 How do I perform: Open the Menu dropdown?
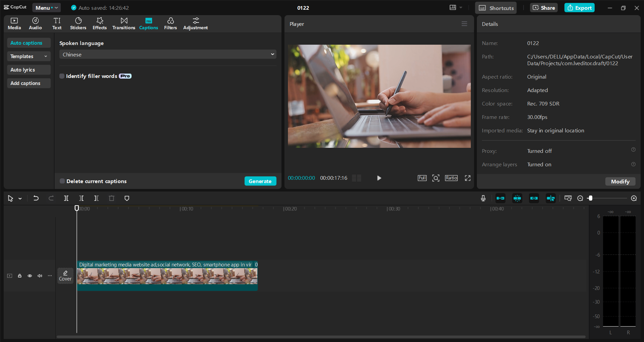46,7
